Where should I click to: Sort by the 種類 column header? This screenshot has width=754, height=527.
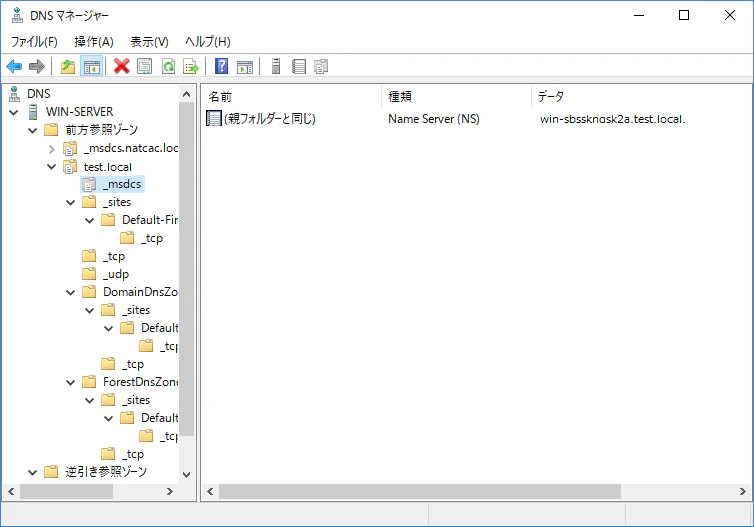(456, 97)
